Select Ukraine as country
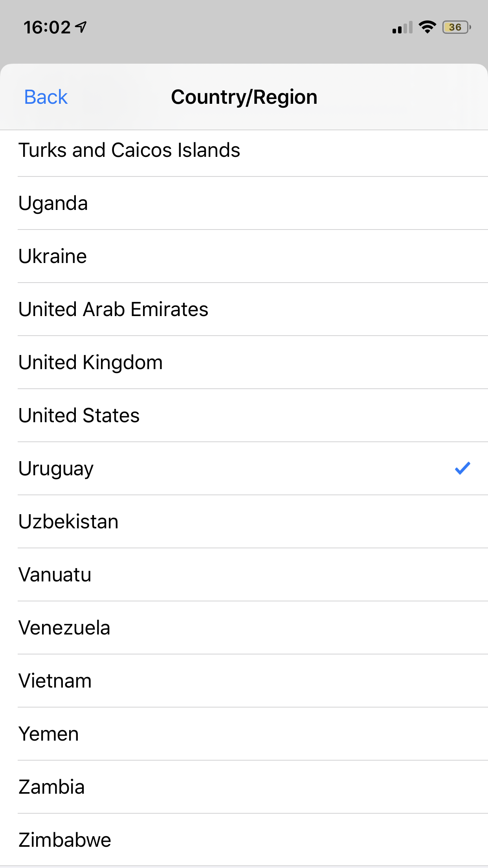 click(53, 256)
